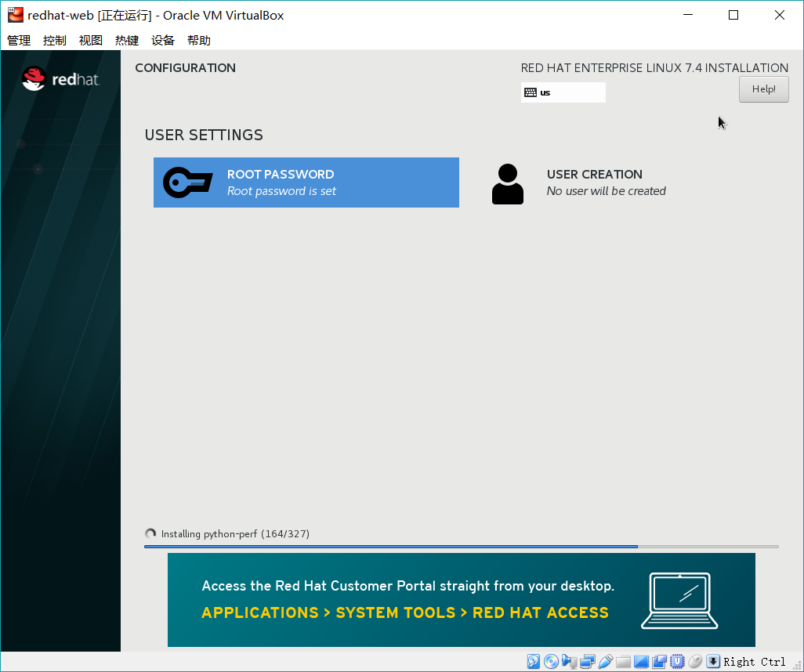
Task: Click the window resize grip corner
Action: (x=797, y=665)
